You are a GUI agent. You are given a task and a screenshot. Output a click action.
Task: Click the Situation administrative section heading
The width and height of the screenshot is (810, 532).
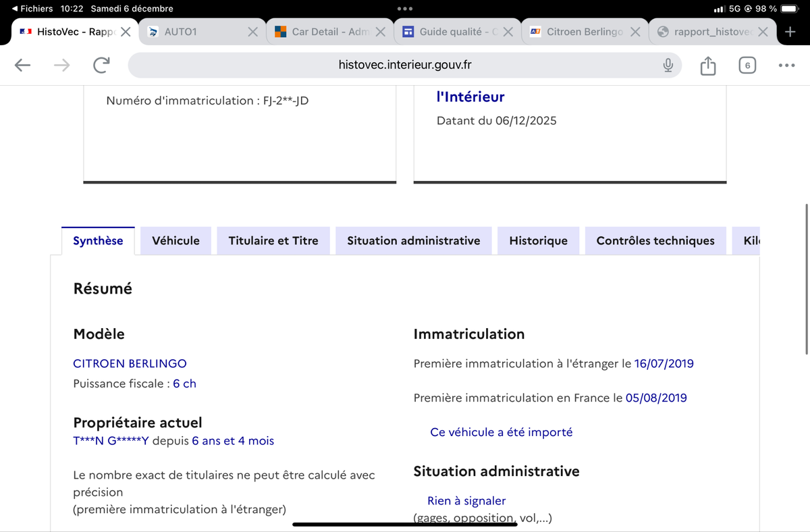coord(496,471)
